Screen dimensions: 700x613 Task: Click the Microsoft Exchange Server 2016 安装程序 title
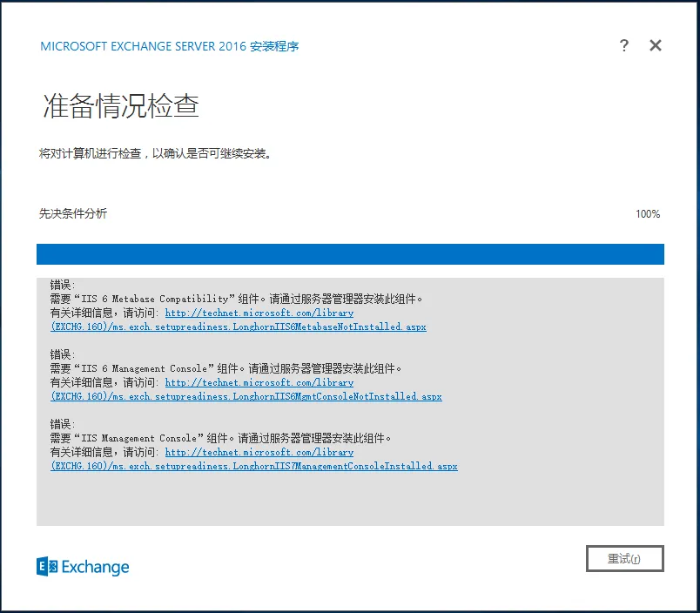(x=170, y=46)
